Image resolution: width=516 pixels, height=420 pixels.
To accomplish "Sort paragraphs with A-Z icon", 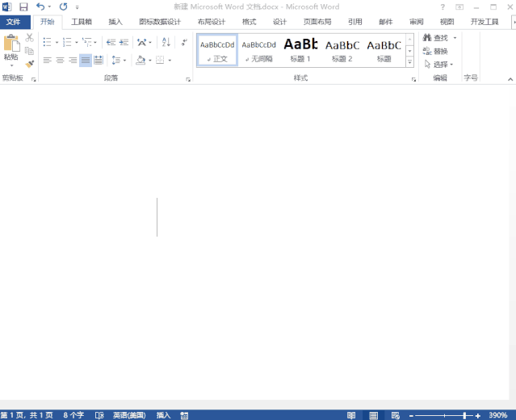I will click(x=166, y=42).
